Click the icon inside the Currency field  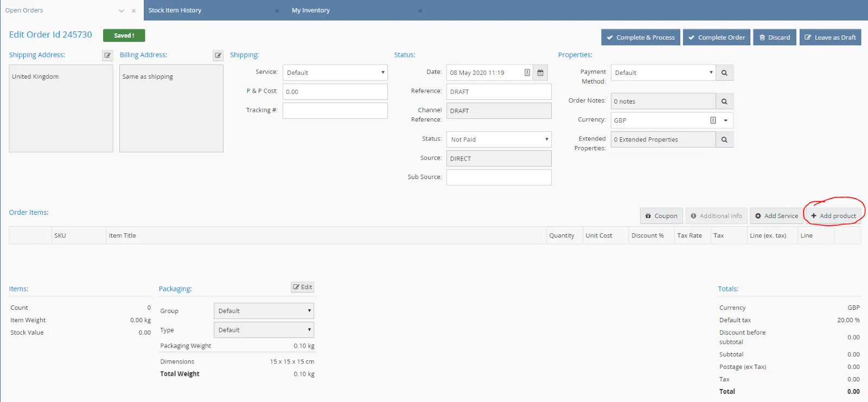713,120
